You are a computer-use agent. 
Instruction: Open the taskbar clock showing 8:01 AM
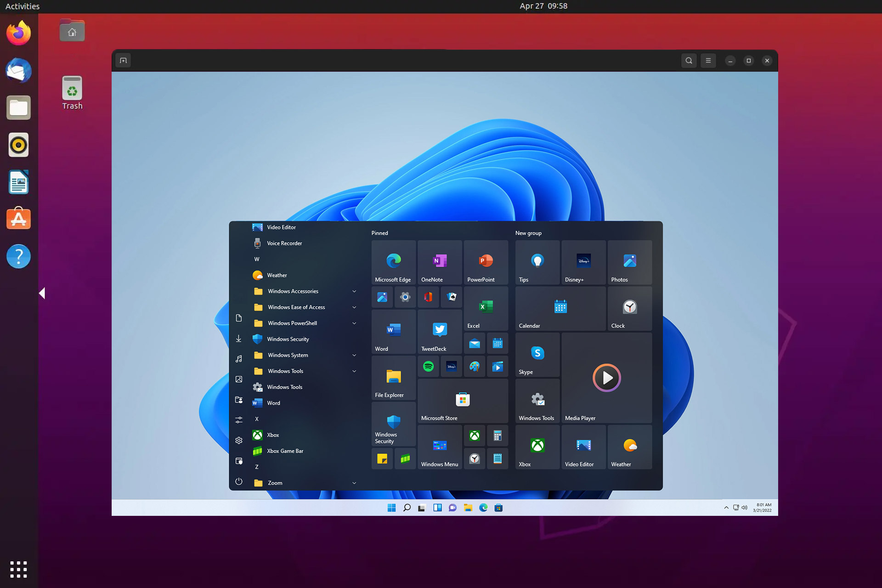[763, 508]
